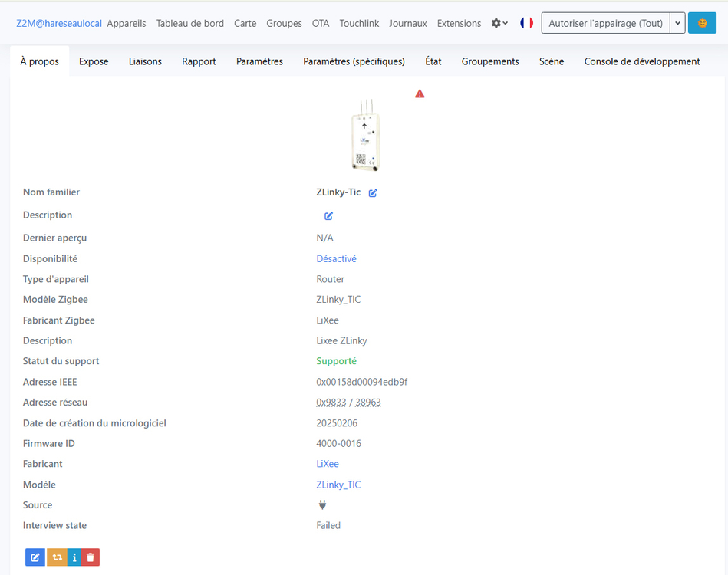Click the edit icon next to ZLinky-Tic name
Image resolution: width=728 pixels, height=575 pixels.
(x=373, y=193)
